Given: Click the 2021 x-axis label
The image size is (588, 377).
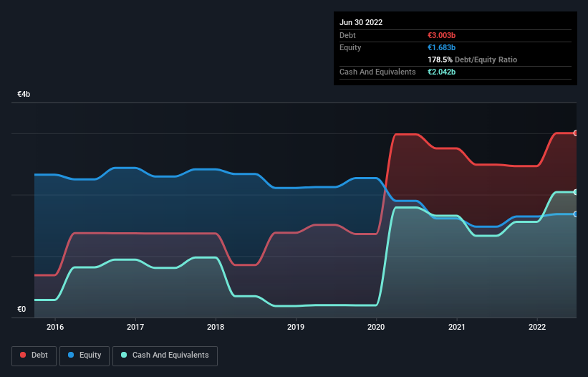Looking at the screenshot, I should click(457, 327).
